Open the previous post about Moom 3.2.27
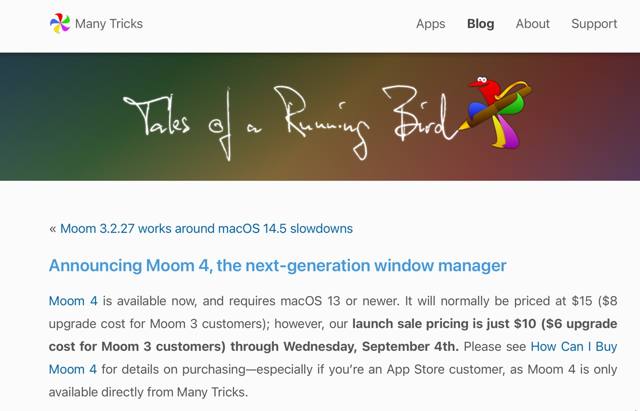The height and width of the screenshot is (411, 640). (206, 228)
